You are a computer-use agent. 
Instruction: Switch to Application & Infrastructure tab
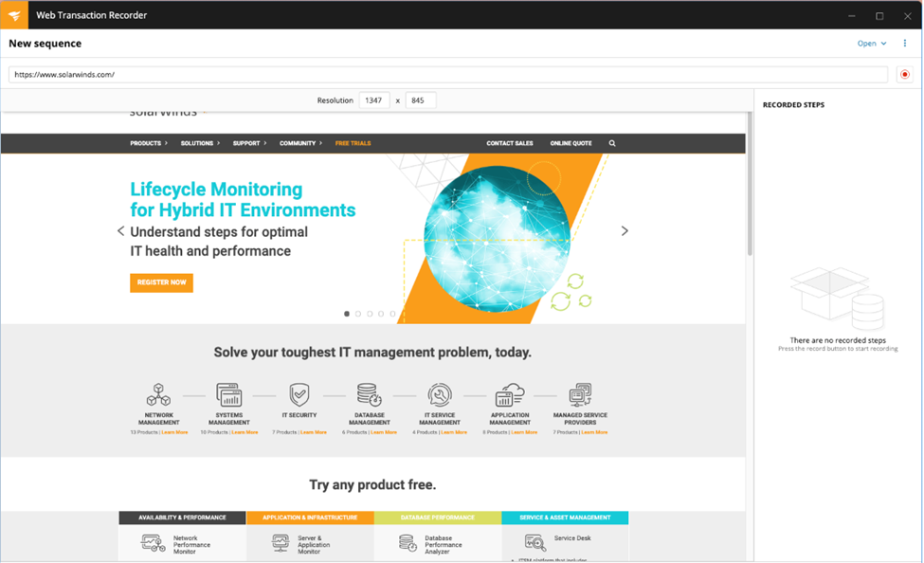(x=310, y=518)
